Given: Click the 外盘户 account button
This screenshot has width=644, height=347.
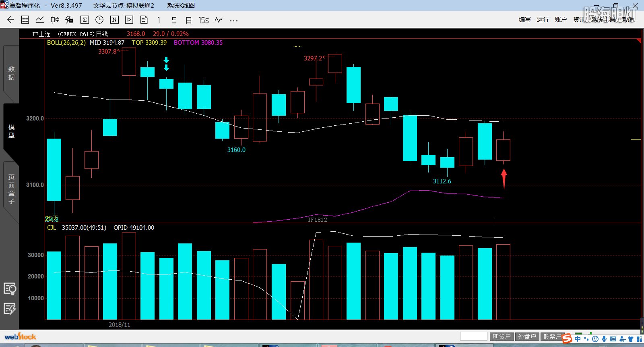Looking at the screenshot, I should coord(527,337).
